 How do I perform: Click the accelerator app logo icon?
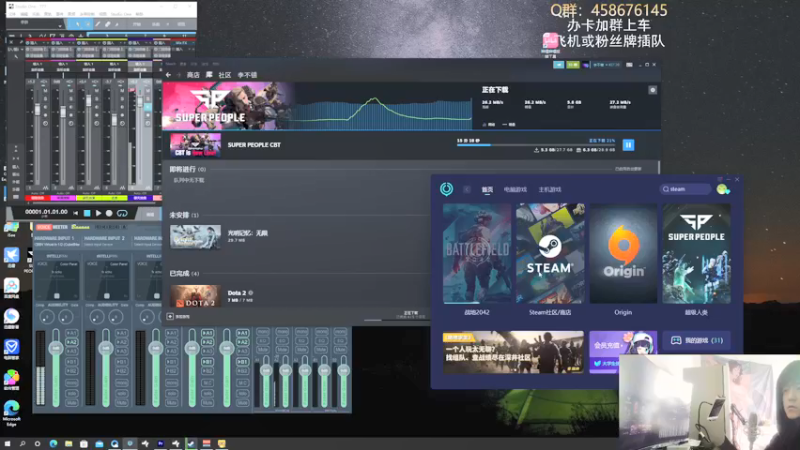[446, 189]
